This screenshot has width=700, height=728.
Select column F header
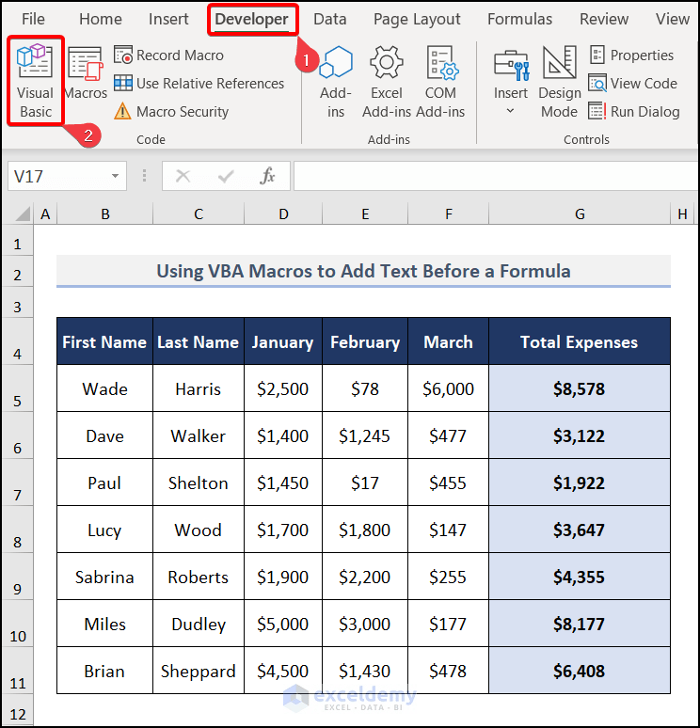448,214
